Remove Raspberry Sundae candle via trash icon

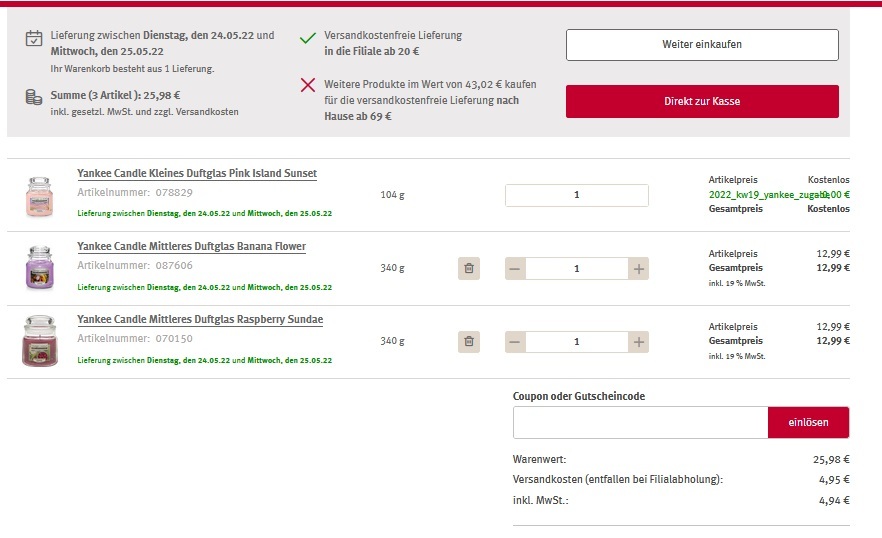[x=469, y=342]
